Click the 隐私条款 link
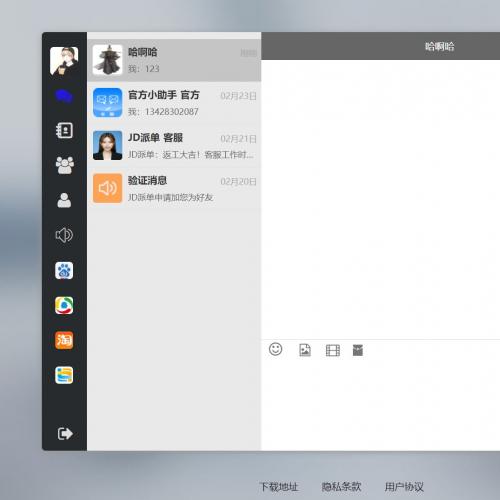 pos(341,487)
